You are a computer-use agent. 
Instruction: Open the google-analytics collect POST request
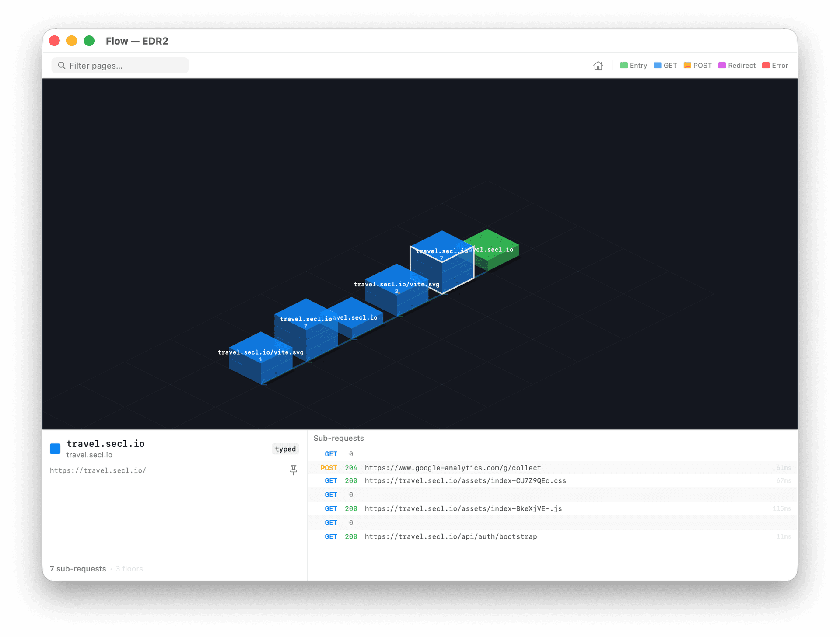452,468
